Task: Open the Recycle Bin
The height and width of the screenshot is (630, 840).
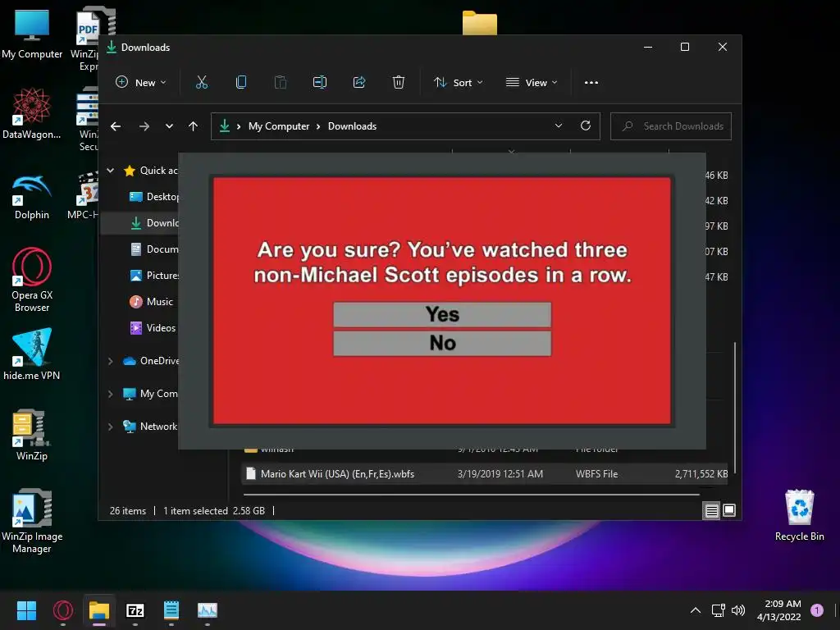Action: pos(799,515)
